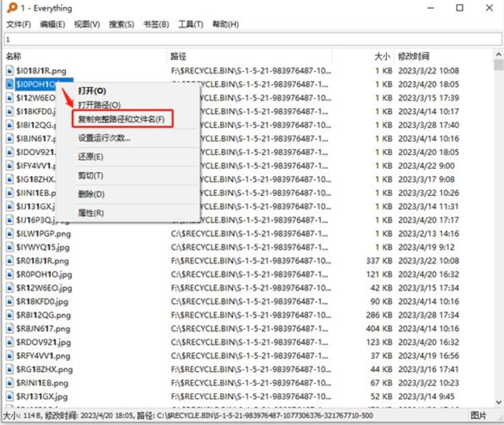Click file icon of $R8I12QG.png
This screenshot has width=504, height=425.
click(10, 315)
